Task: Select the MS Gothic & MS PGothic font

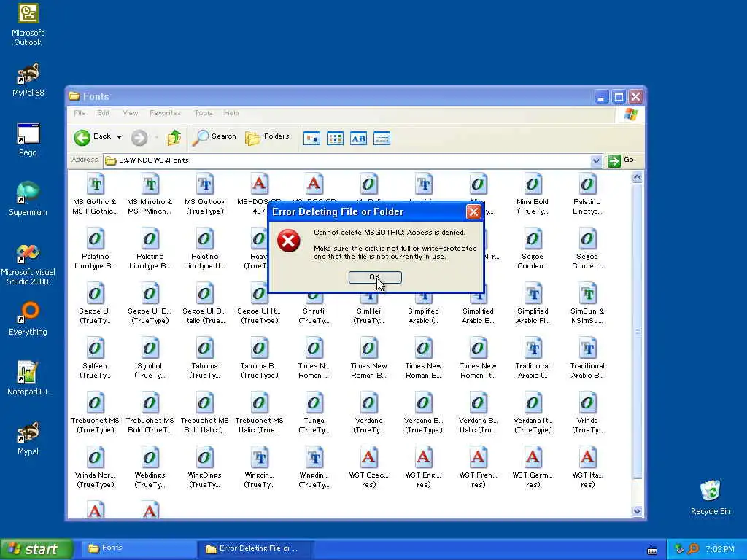Action: click(x=95, y=194)
